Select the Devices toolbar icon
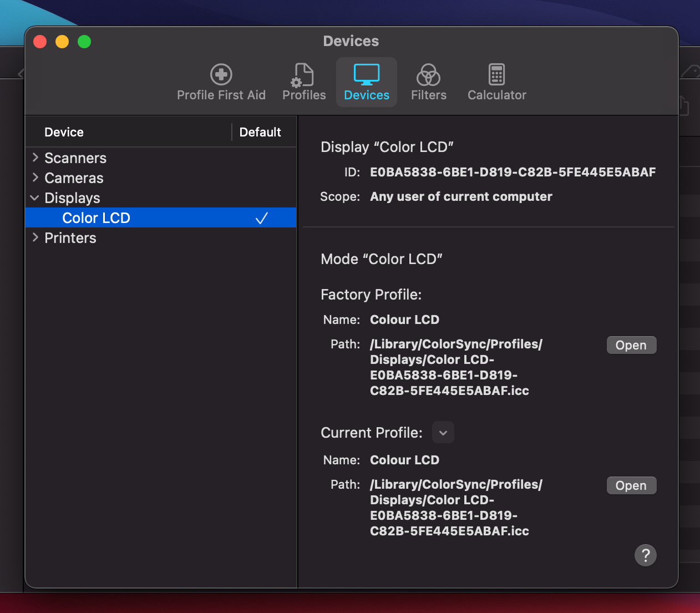The width and height of the screenshot is (700, 613). pyautogui.click(x=366, y=82)
